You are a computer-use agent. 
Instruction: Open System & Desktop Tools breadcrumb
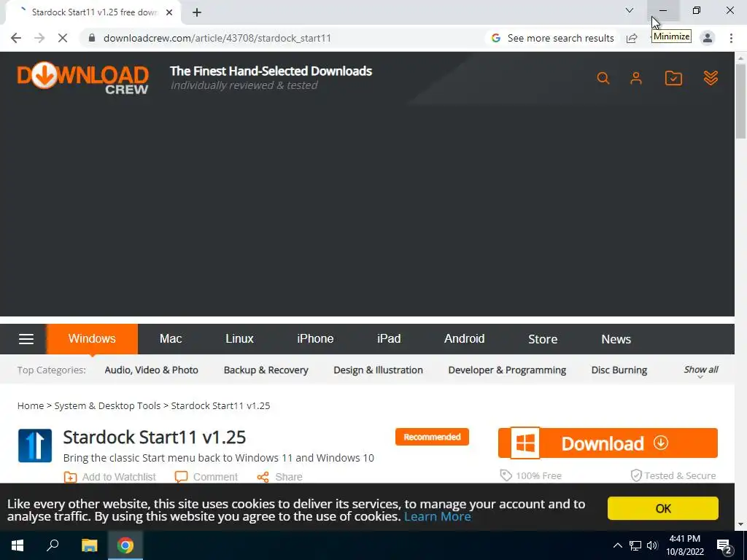107,405
